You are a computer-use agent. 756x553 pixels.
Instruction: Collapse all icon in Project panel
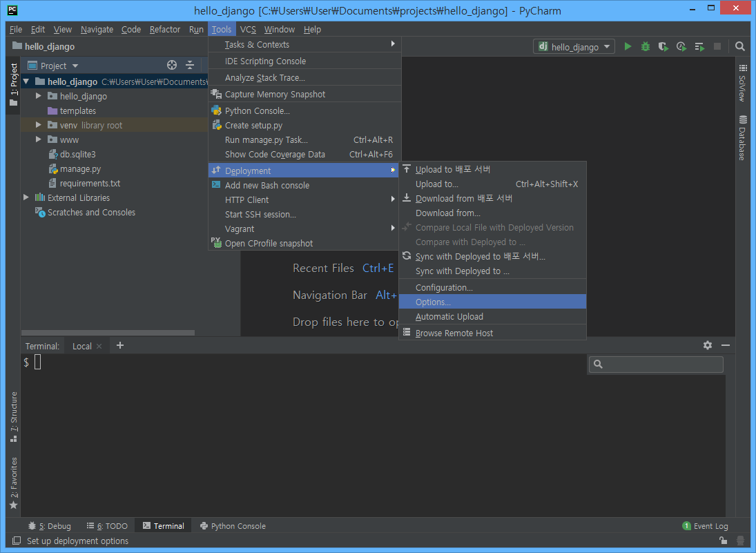point(190,65)
